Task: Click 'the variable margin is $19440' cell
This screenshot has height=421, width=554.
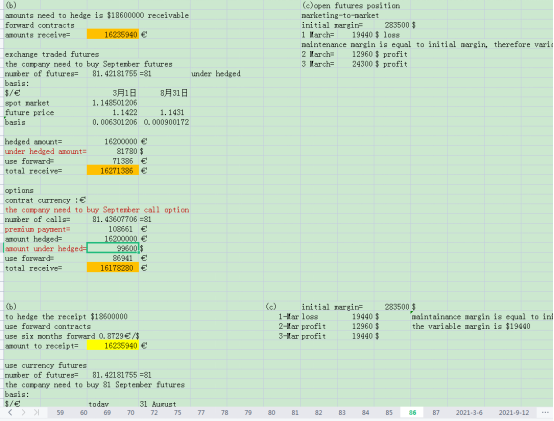Action: point(471,326)
